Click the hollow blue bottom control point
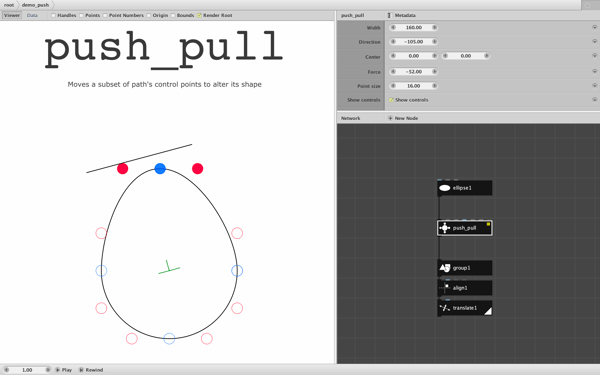 point(169,338)
